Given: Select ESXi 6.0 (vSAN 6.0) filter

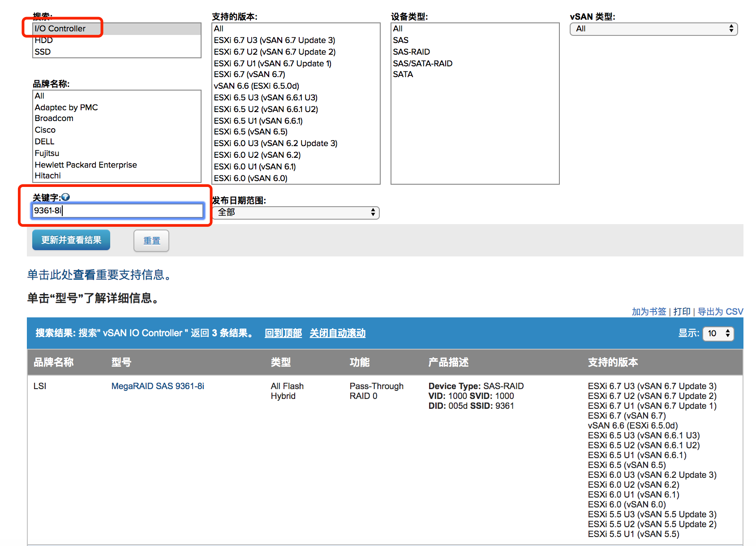Looking at the screenshot, I should [296, 178].
